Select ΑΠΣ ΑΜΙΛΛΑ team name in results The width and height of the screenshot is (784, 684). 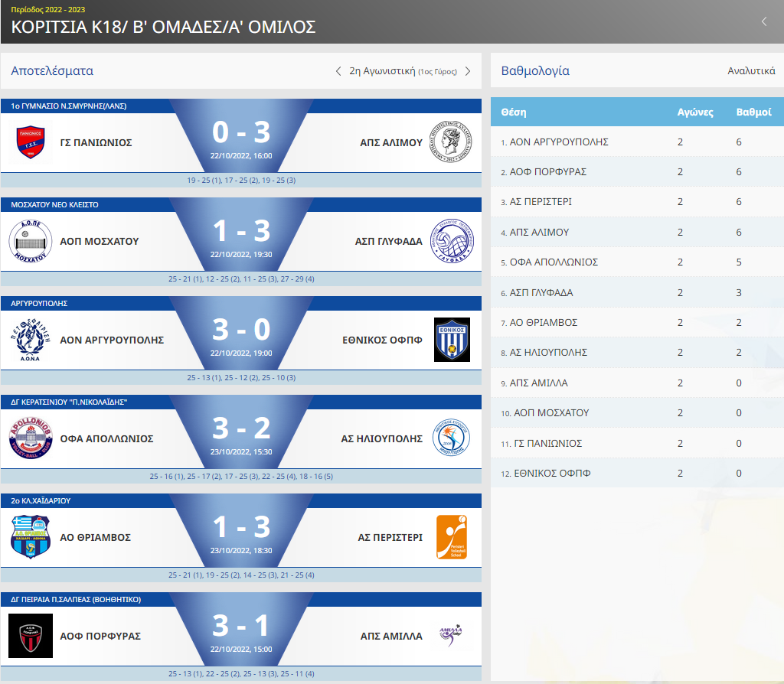[391, 636]
